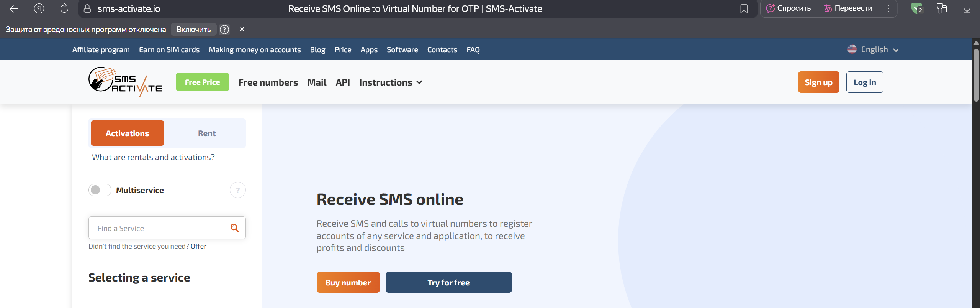Open the Multiservice help question mark

237,190
